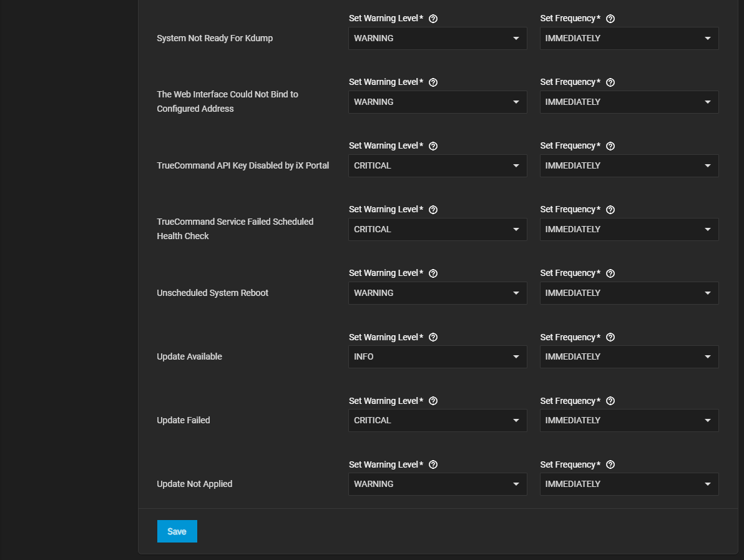Change warning level for Unscheduled System Reboot
Screen dimensions: 744x560
coord(437,293)
